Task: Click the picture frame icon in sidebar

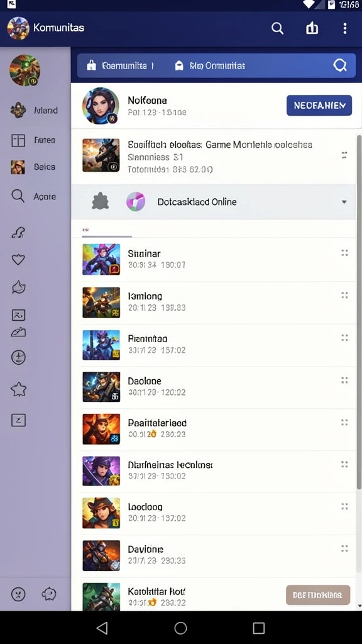Action: (18, 315)
